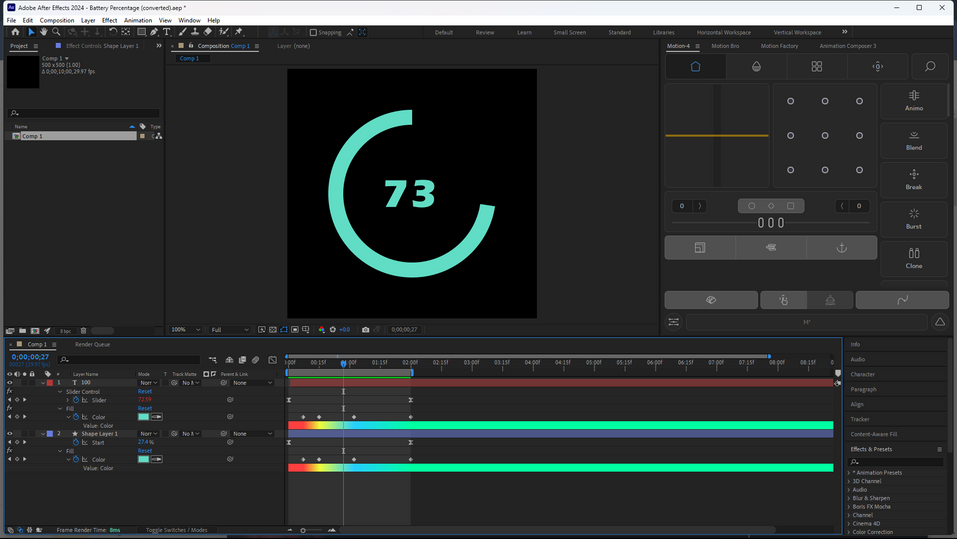Toggle stopwatch for the Slider property
The width and height of the screenshot is (957, 539).
76,400
